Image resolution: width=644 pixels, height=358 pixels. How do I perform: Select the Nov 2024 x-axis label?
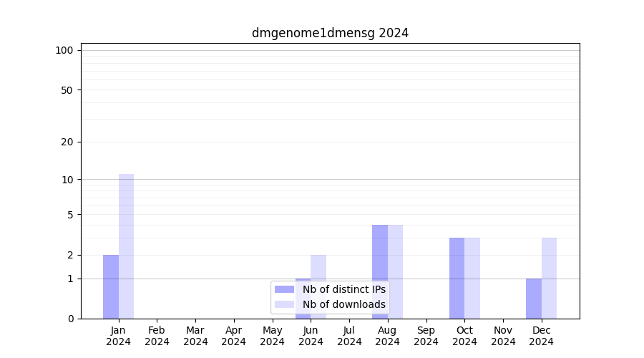coord(503,336)
